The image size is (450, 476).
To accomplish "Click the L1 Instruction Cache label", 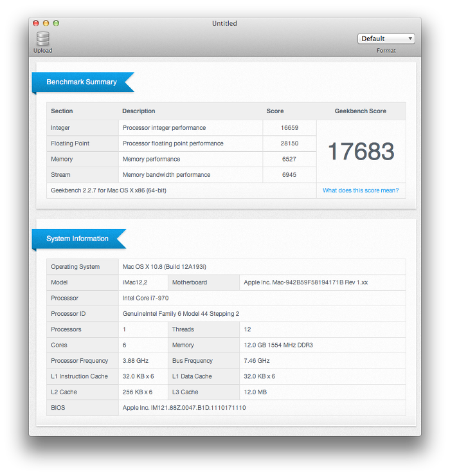I will 80,376.
